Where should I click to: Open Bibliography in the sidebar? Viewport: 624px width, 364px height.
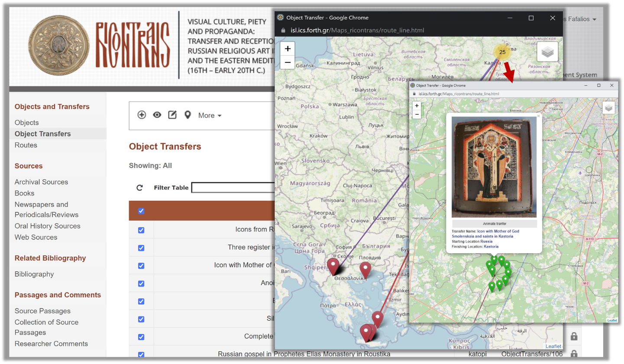tap(34, 274)
